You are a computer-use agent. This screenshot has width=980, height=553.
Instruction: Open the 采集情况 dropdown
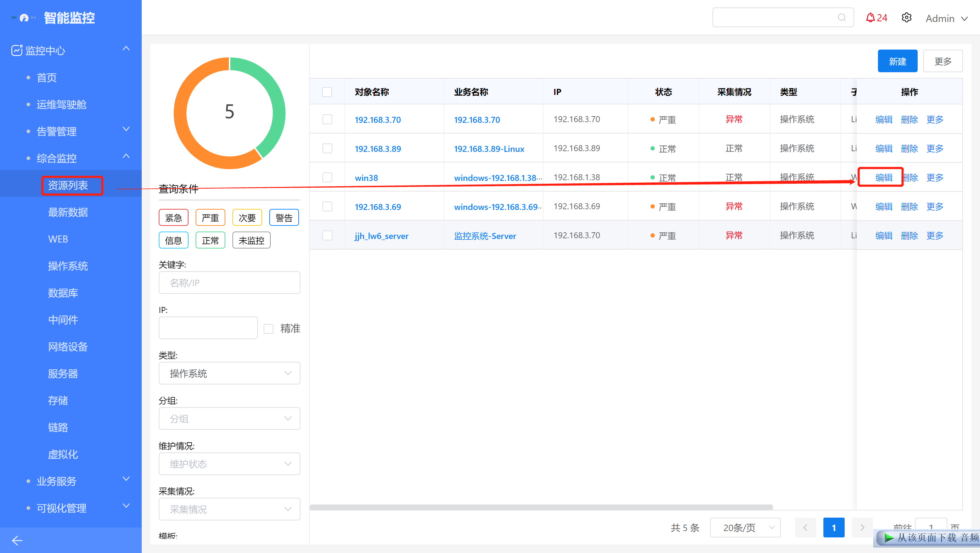click(229, 509)
